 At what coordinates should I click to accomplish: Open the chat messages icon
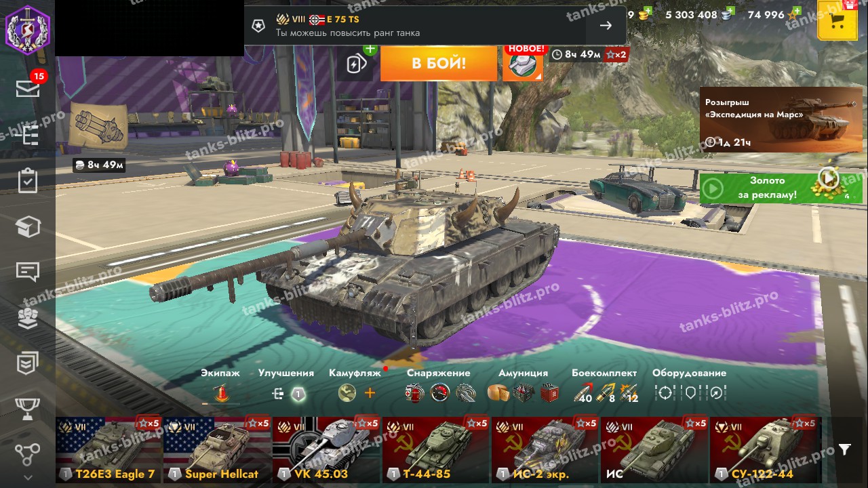click(28, 272)
